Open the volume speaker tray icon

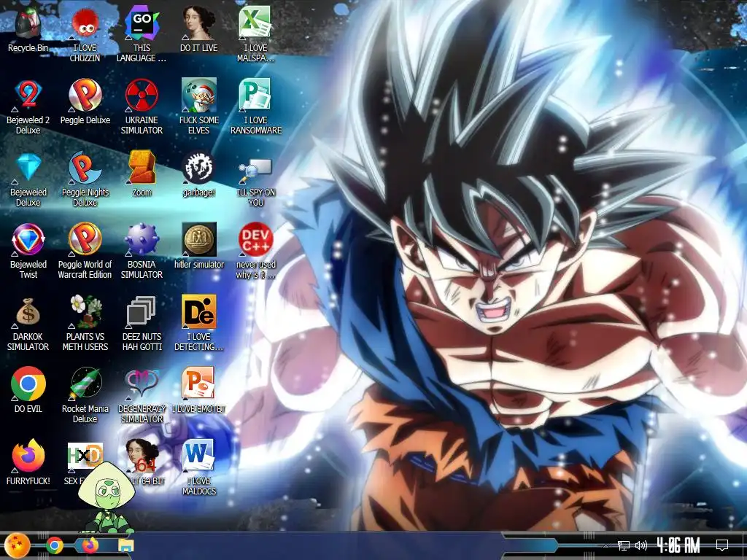(x=641, y=545)
